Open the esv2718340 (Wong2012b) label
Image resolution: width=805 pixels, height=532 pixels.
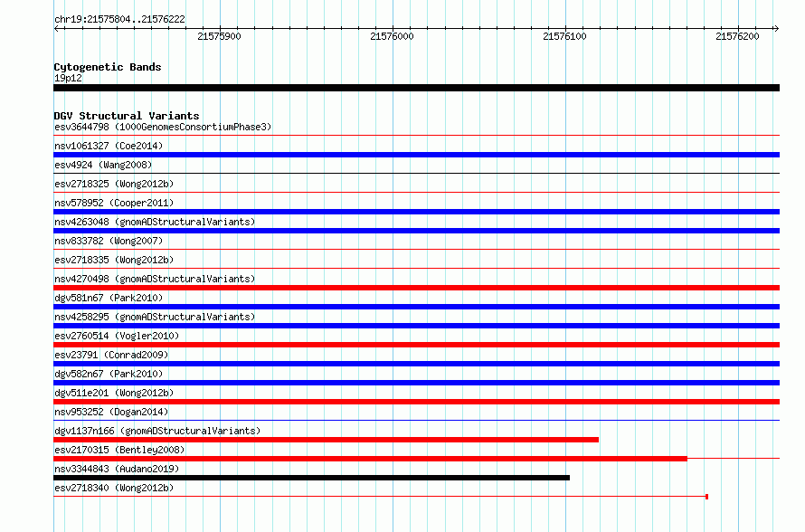point(114,488)
